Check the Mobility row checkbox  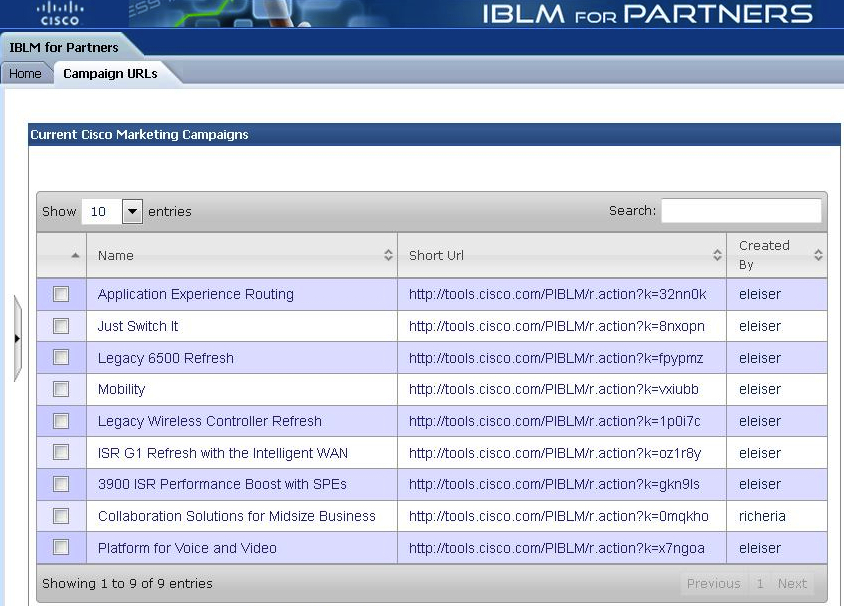click(x=60, y=389)
